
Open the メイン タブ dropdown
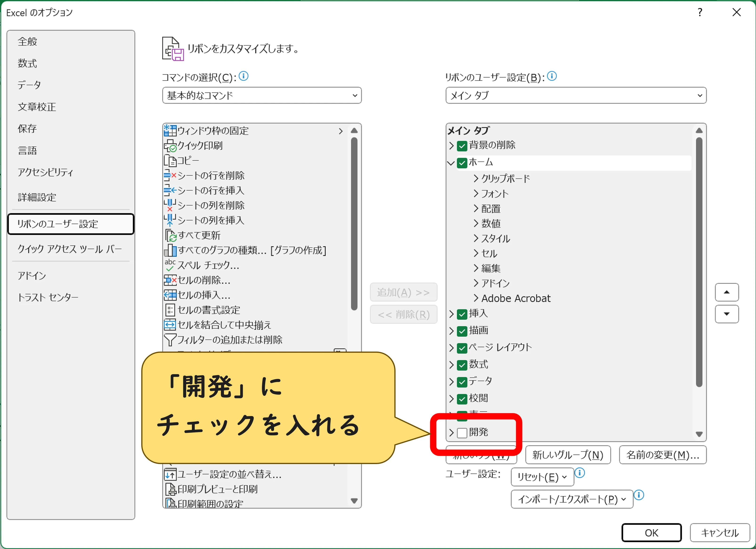point(576,96)
